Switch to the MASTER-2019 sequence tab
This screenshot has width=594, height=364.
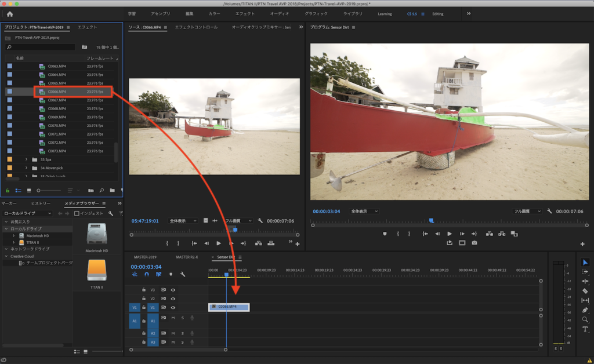coord(145,257)
